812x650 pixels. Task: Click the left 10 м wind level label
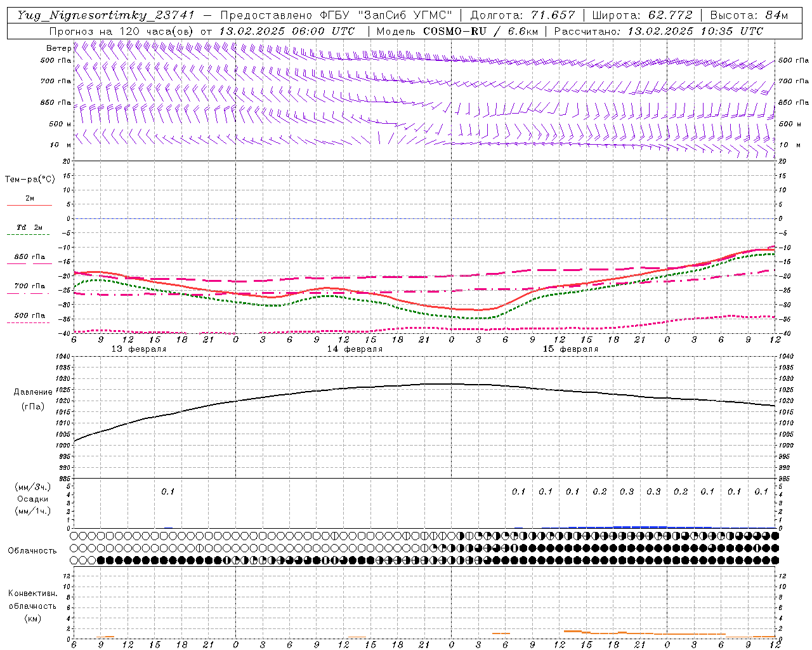pos(61,145)
